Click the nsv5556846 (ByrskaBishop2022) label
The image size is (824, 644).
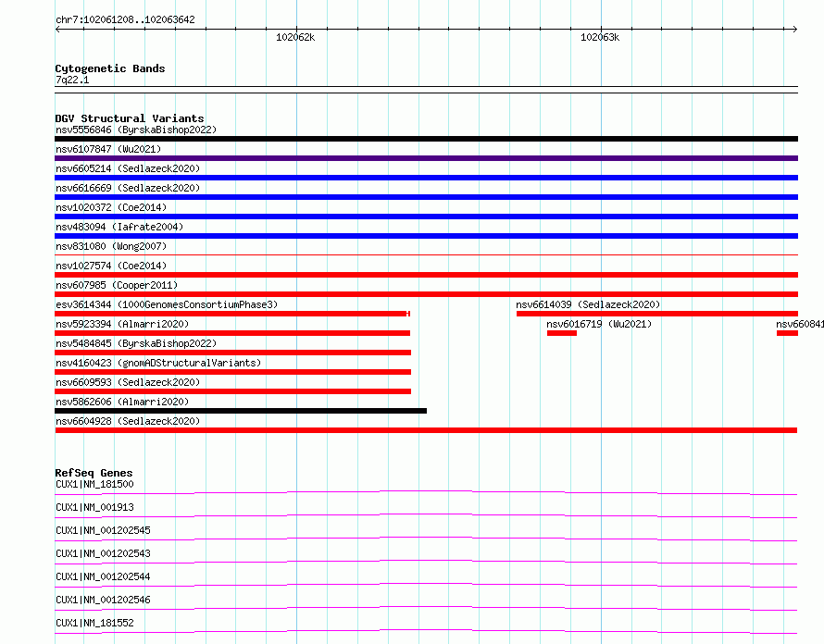point(136,130)
